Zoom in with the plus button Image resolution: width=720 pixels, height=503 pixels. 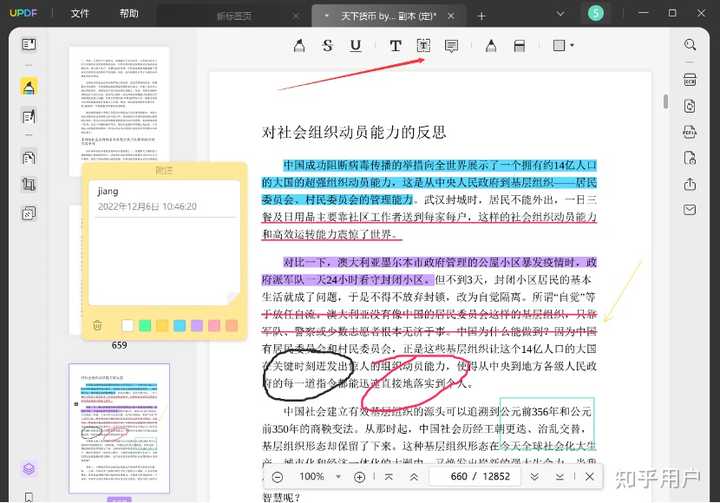360,477
